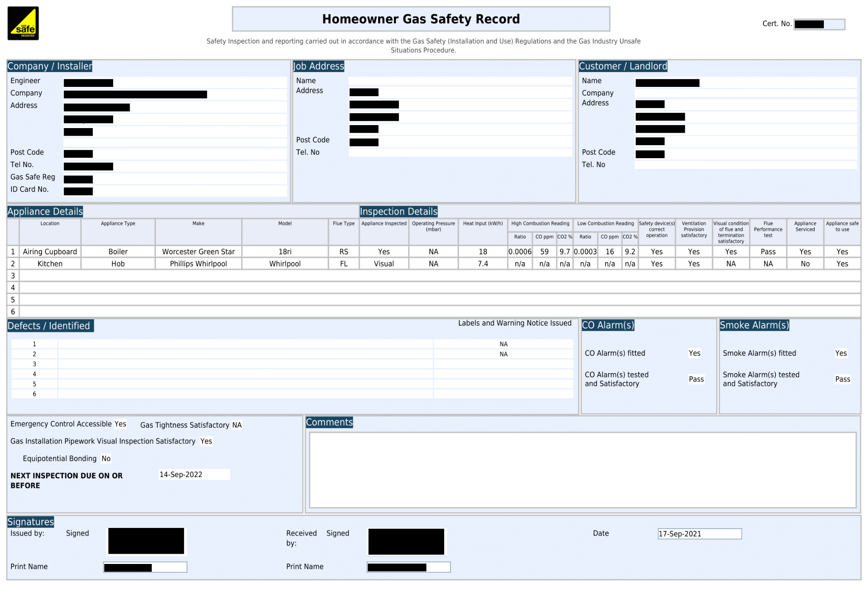Viewport: 868px width, 614px height.
Task: Click the high CO ppm value '59'
Action: click(x=544, y=251)
